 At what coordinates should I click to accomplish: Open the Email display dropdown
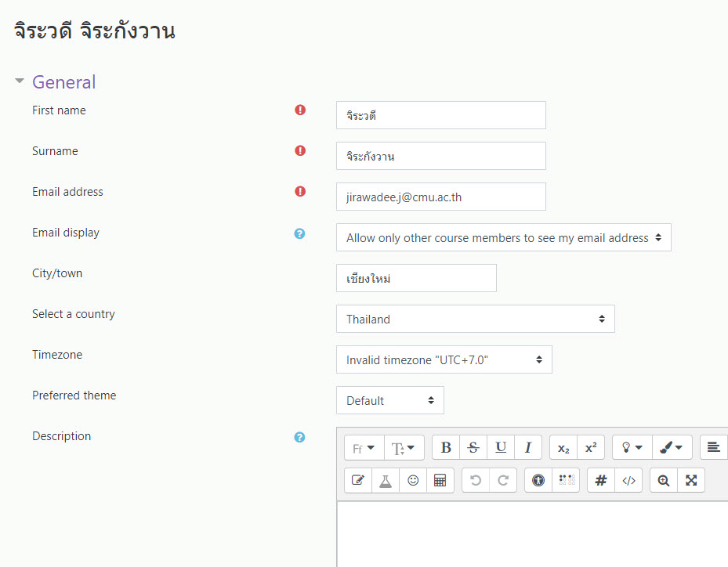click(x=503, y=237)
